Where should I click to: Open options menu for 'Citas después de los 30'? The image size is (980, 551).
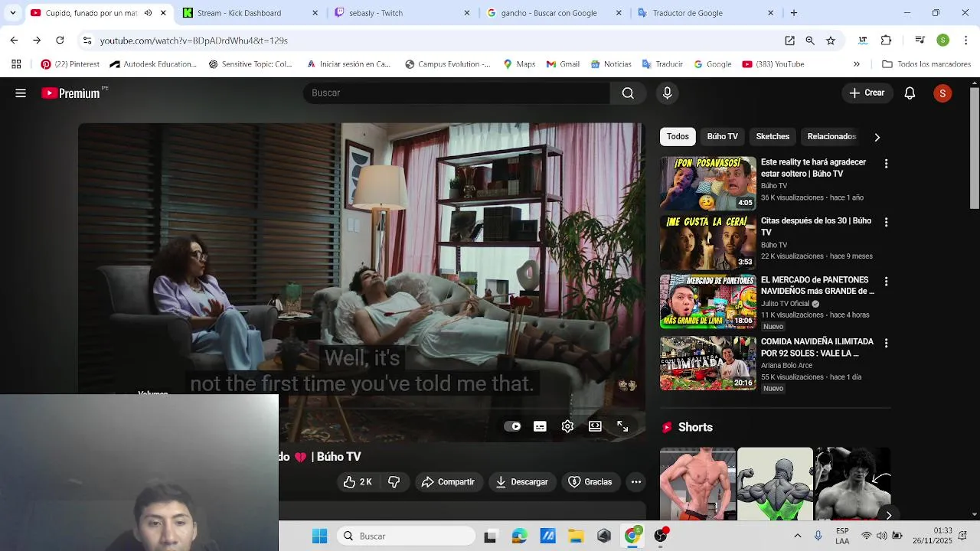click(886, 222)
